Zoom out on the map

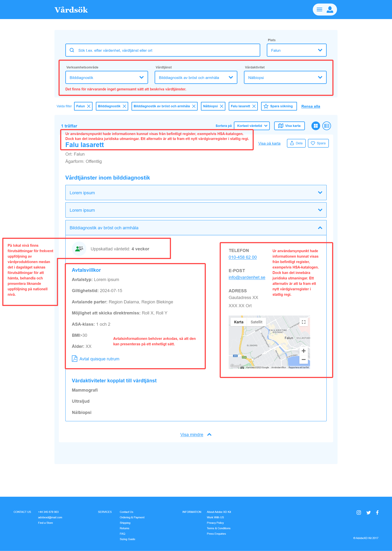304,359
